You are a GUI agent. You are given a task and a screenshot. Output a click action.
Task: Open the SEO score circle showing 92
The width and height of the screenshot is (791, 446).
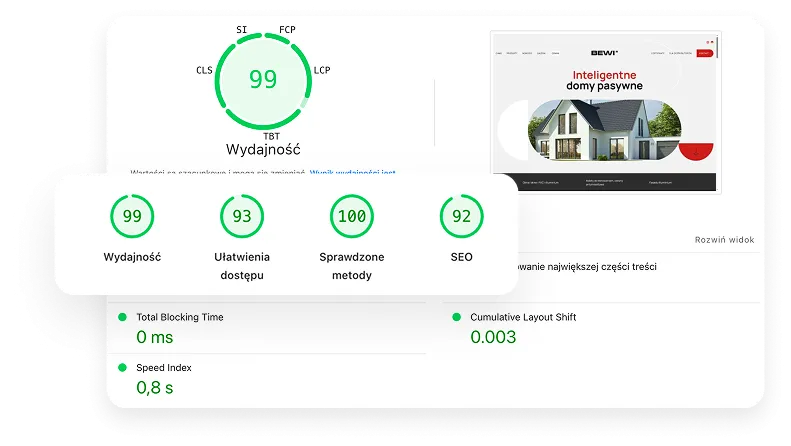point(461,216)
